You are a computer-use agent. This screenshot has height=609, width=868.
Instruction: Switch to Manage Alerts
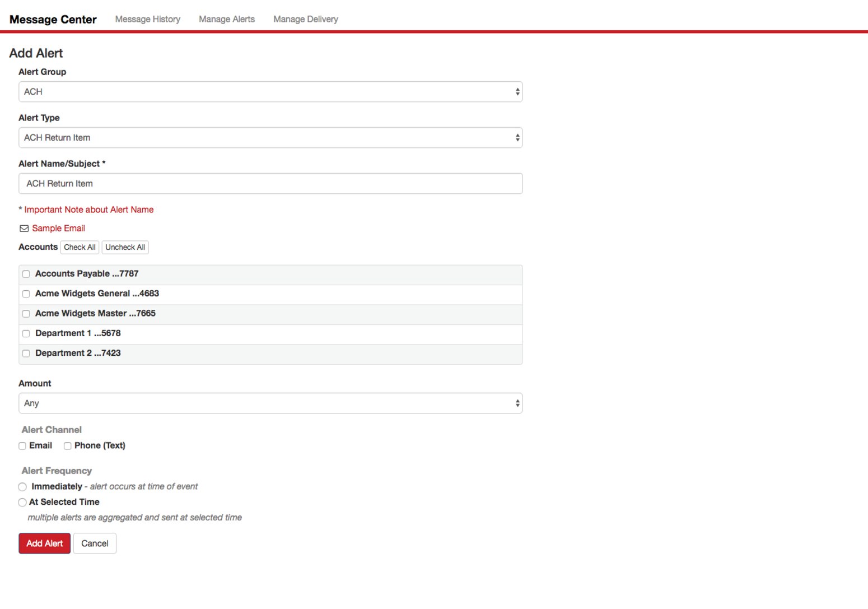pos(226,18)
